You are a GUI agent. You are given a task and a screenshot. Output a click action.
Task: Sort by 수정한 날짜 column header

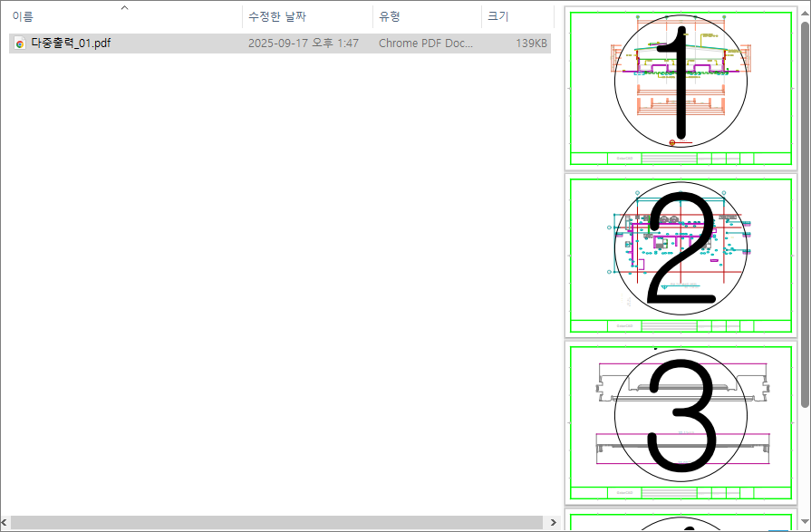[x=276, y=16]
